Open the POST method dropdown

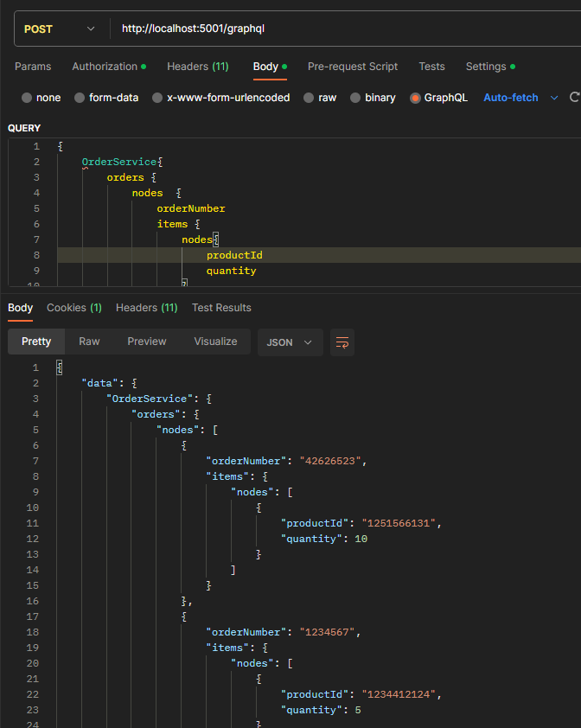tap(59, 29)
